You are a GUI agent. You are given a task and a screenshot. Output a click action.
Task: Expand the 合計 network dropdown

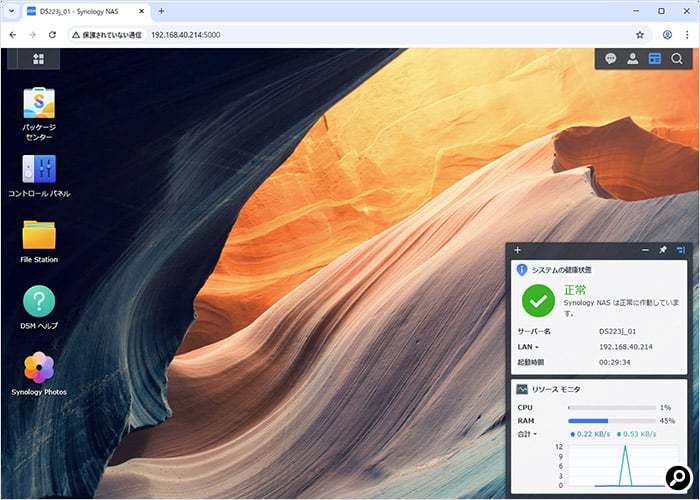527,434
